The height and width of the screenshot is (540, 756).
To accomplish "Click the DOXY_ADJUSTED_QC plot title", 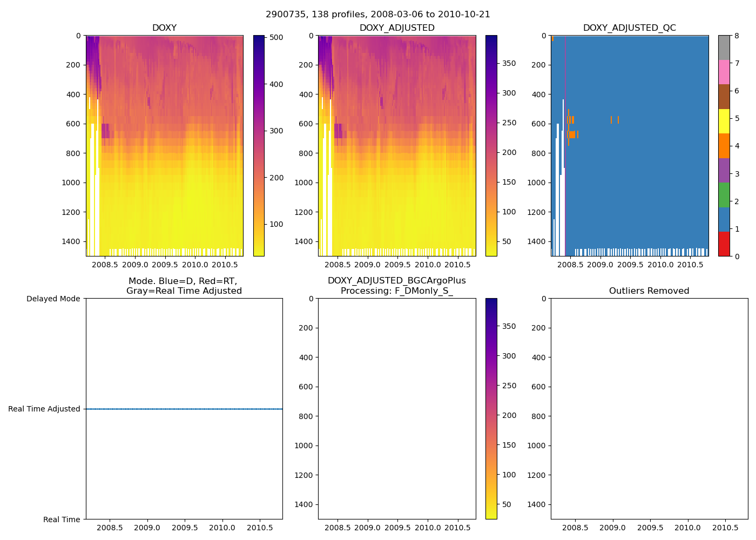I will click(x=629, y=28).
